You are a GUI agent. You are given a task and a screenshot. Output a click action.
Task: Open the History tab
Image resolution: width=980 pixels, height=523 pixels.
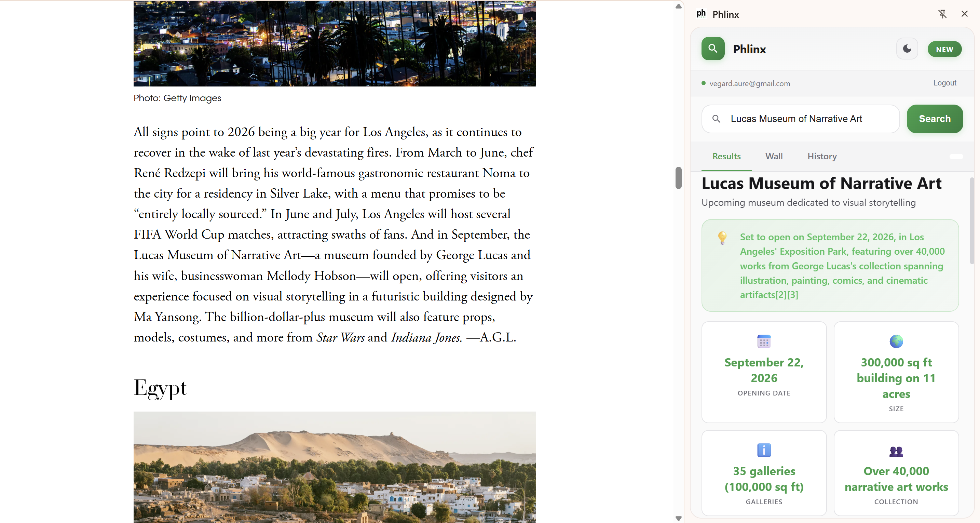(x=822, y=156)
